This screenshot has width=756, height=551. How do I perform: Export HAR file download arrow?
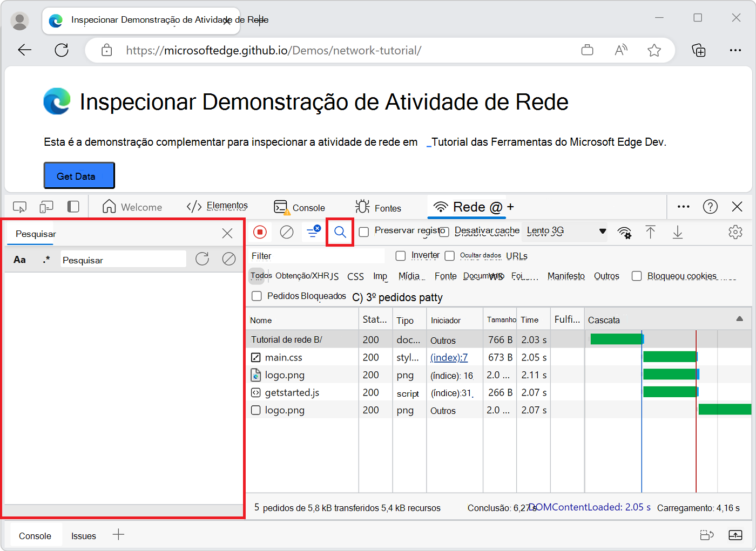[x=678, y=232]
